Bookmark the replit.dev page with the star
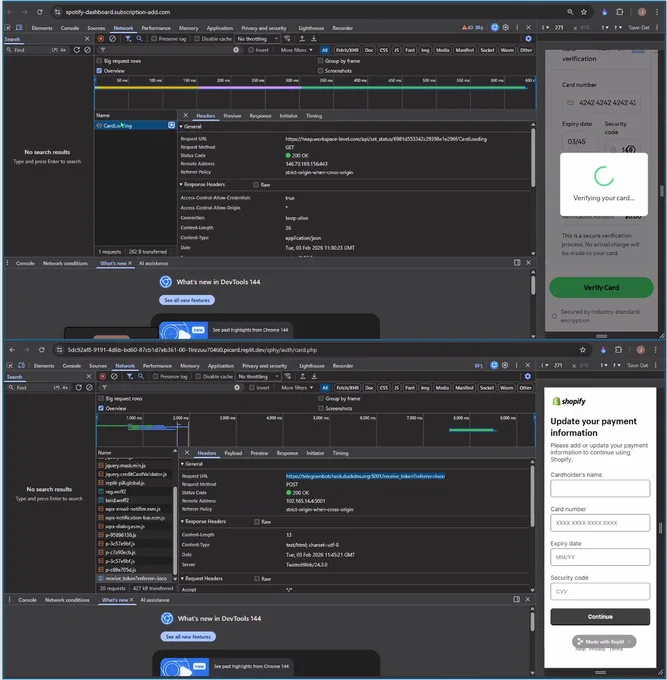Screen dimensions: 667x680 point(583,350)
